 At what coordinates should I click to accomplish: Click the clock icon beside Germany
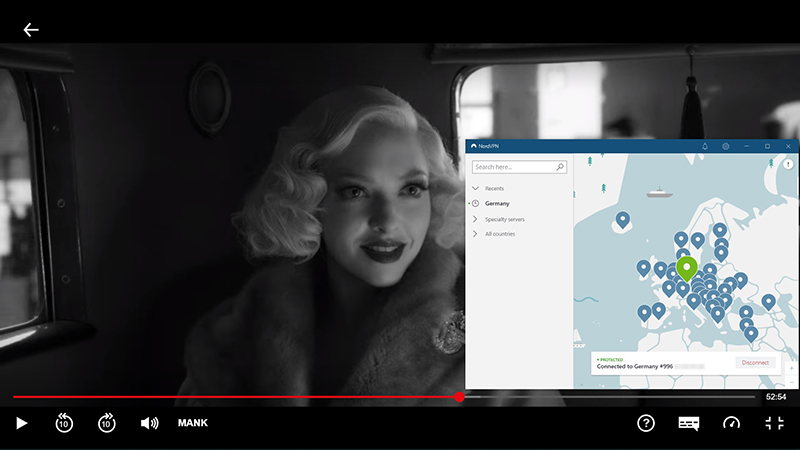tap(476, 204)
